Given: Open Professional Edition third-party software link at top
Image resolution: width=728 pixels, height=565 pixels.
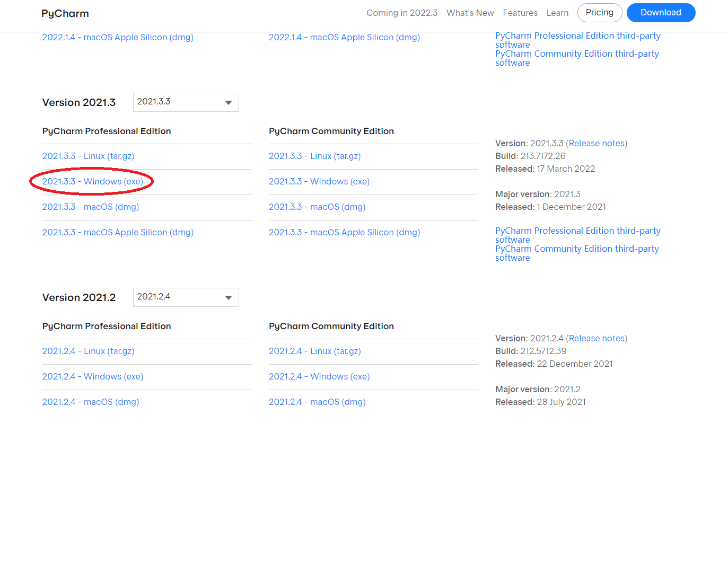Looking at the screenshot, I should (x=578, y=40).
